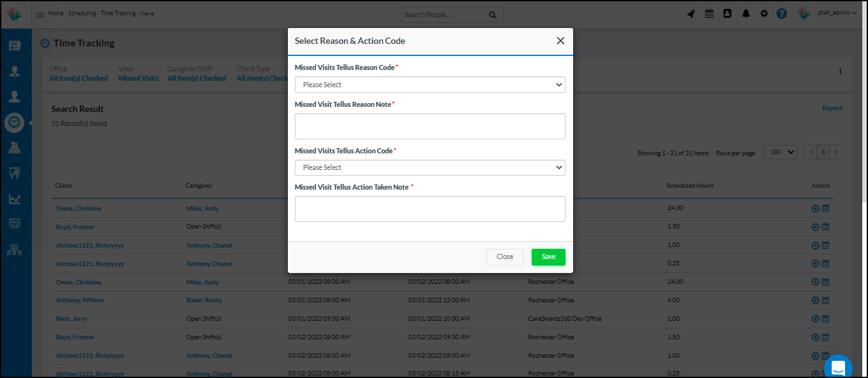This screenshot has width=868, height=378.
Task: Open the Rows per page dropdown showing 100
Action: pos(779,152)
